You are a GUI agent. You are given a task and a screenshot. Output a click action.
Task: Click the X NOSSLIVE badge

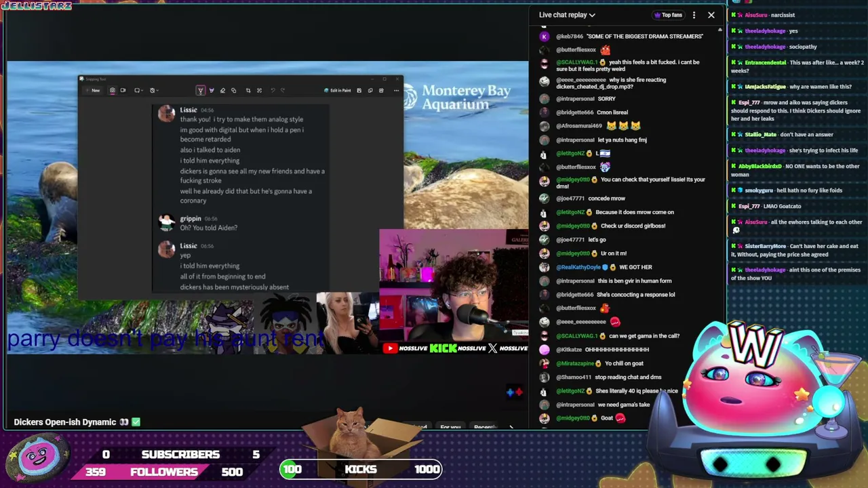pos(508,348)
